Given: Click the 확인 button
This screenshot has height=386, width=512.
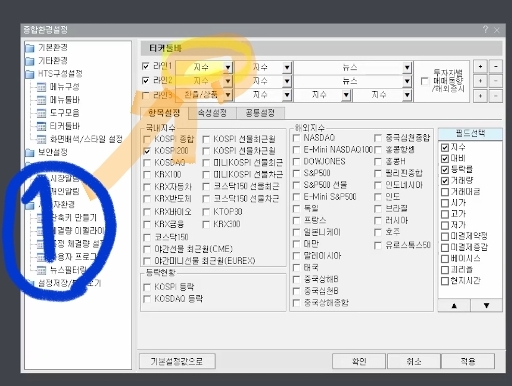Looking at the screenshot, I should point(359,361).
